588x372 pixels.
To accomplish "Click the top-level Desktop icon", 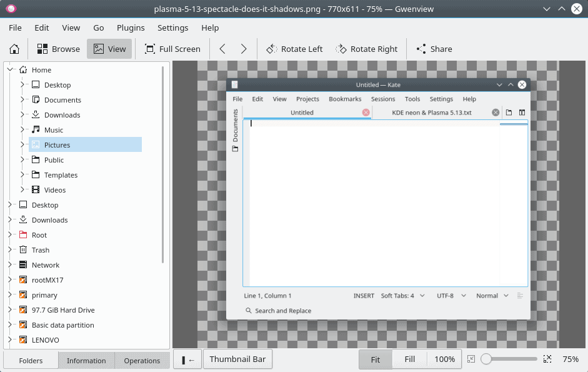I will [23, 204].
